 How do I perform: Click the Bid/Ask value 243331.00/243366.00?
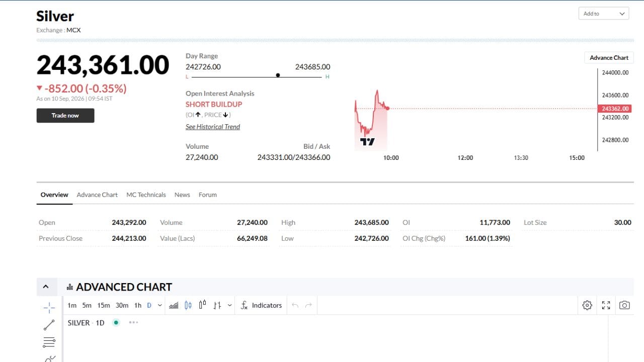pyautogui.click(x=294, y=157)
